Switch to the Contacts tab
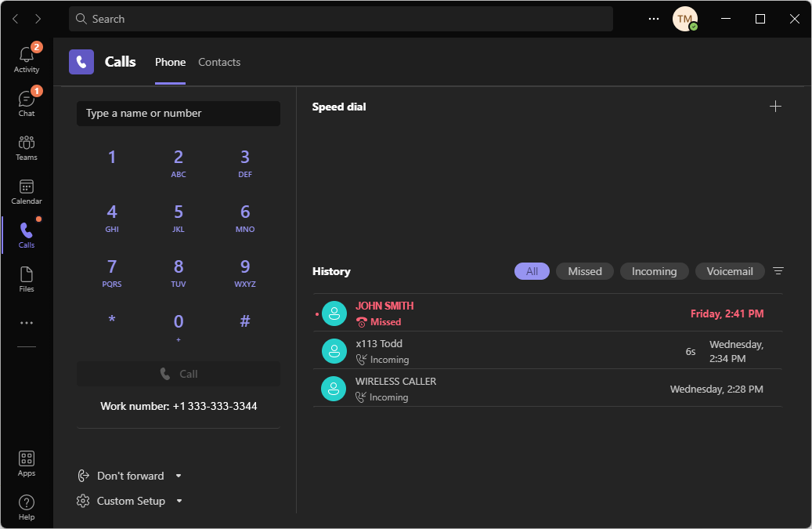This screenshot has height=529, width=812. [218, 62]
